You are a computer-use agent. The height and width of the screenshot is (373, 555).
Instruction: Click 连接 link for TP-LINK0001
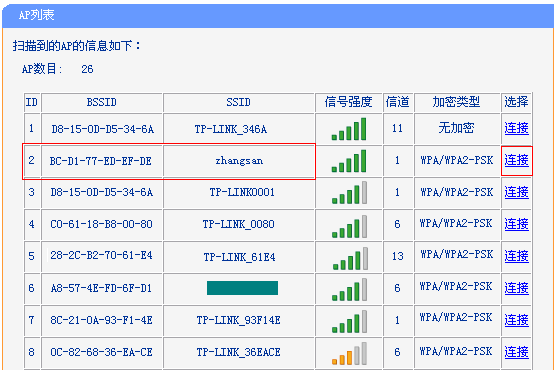point(516,192)
